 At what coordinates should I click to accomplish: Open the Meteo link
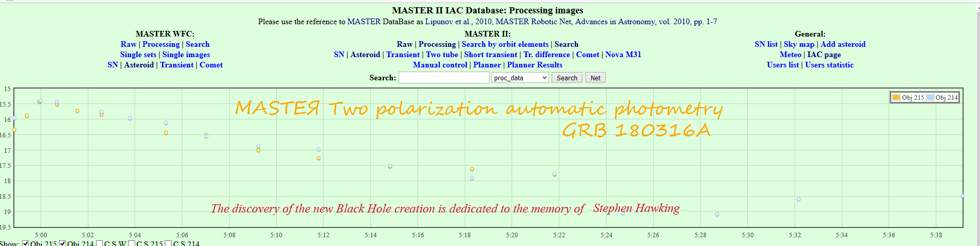pyautogui.click(x=790, y=55)
